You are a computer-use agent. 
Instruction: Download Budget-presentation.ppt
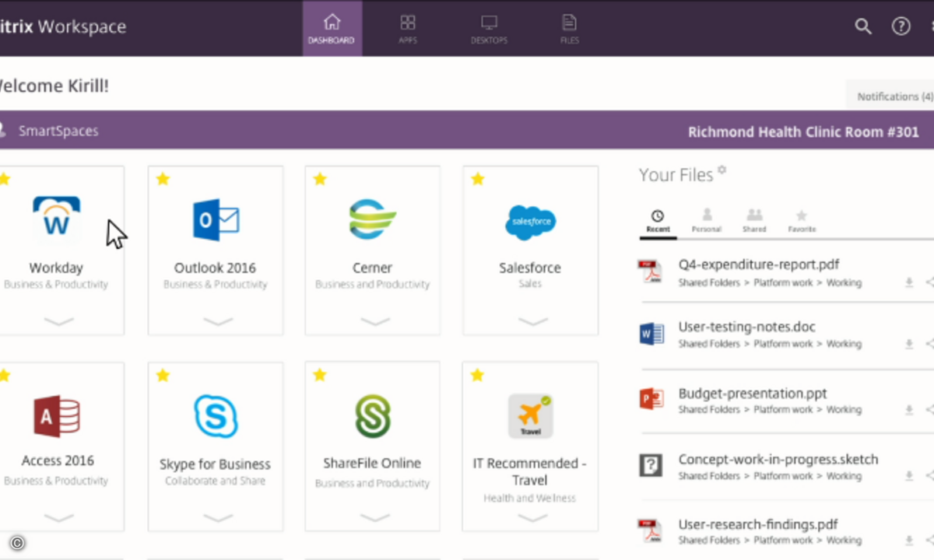908,410
